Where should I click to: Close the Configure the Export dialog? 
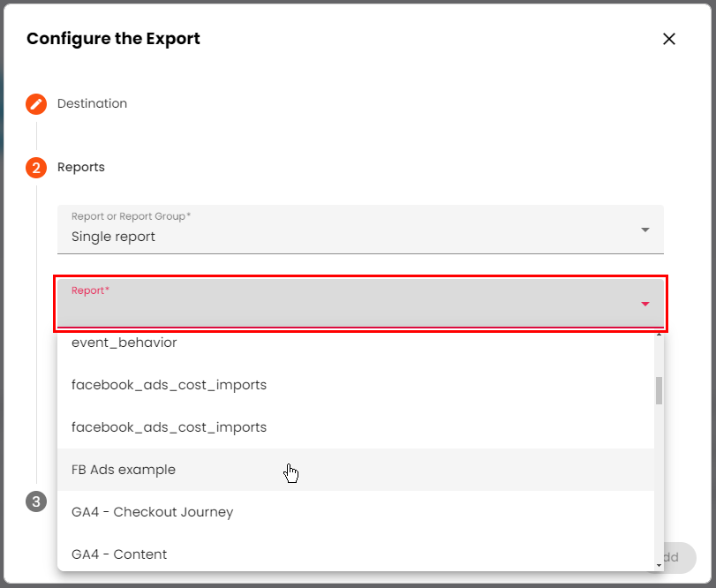pyautogui.click(x=669, y=39)
